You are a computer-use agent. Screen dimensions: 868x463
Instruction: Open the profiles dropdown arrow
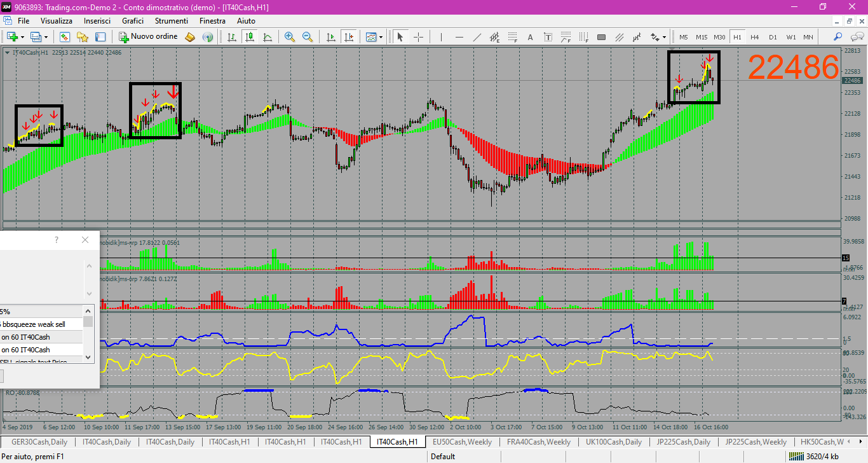coord(46,37)
